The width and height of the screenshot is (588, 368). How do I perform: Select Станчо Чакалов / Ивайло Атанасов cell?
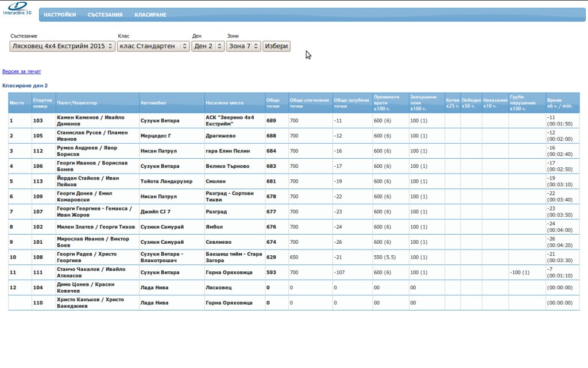[x=98, y=272]
